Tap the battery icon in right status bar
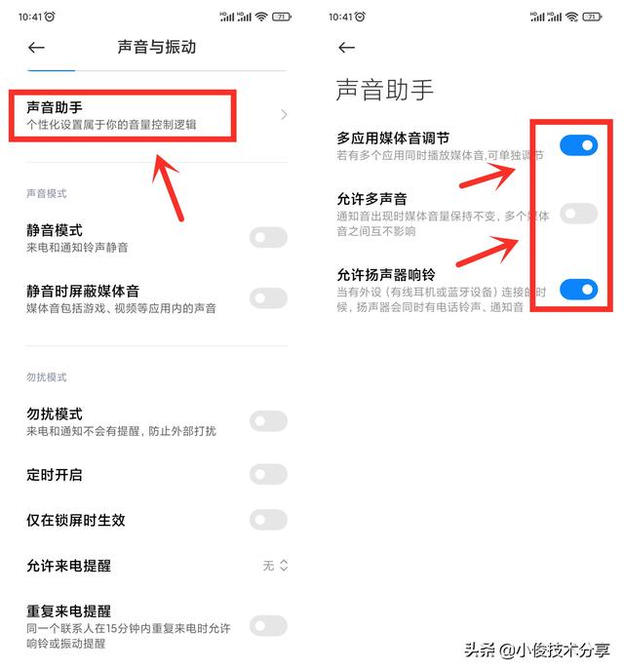The width and height of the screenshot is (624, 672). (592, 17)
